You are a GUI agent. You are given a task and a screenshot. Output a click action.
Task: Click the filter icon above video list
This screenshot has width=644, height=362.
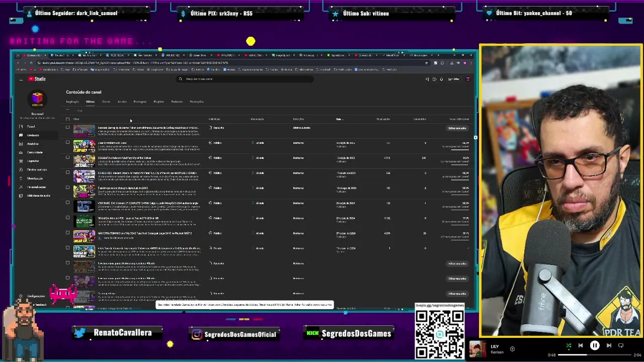click(x=68, y=110)
